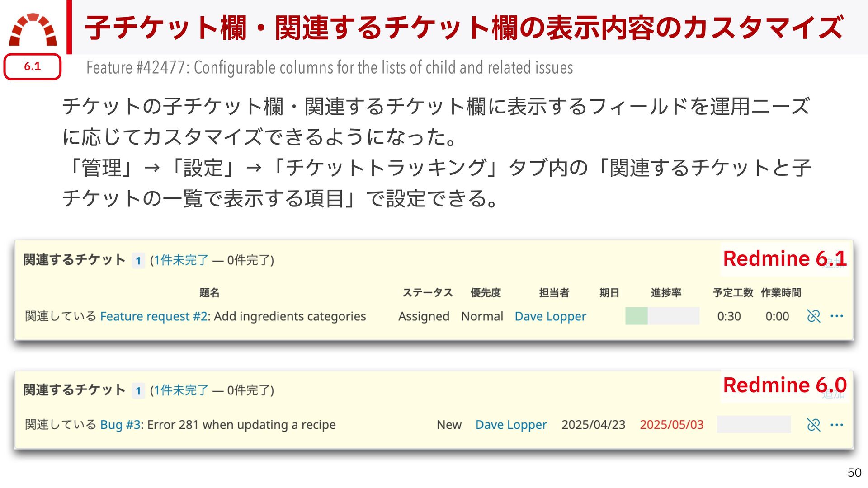The image size is (868, 488).
Task: Click the ステータス column header
Action: (427, 293)
